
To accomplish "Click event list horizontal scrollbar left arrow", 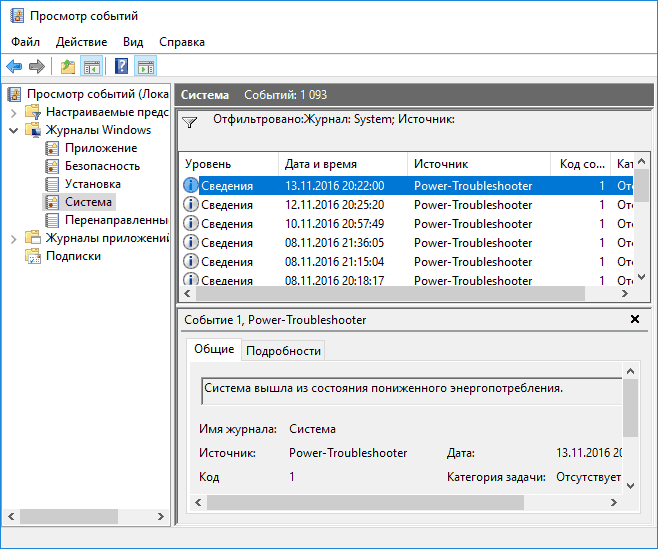I will (x=188, y=293).
